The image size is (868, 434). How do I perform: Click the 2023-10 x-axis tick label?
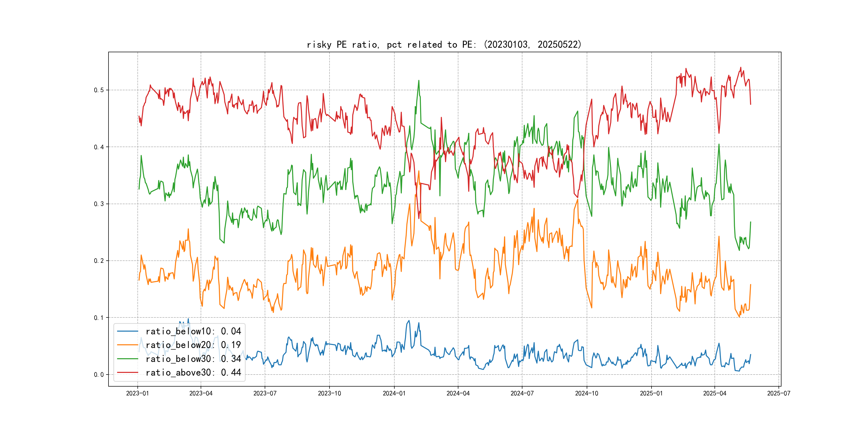pyautogui.click(x=329, y=393)
